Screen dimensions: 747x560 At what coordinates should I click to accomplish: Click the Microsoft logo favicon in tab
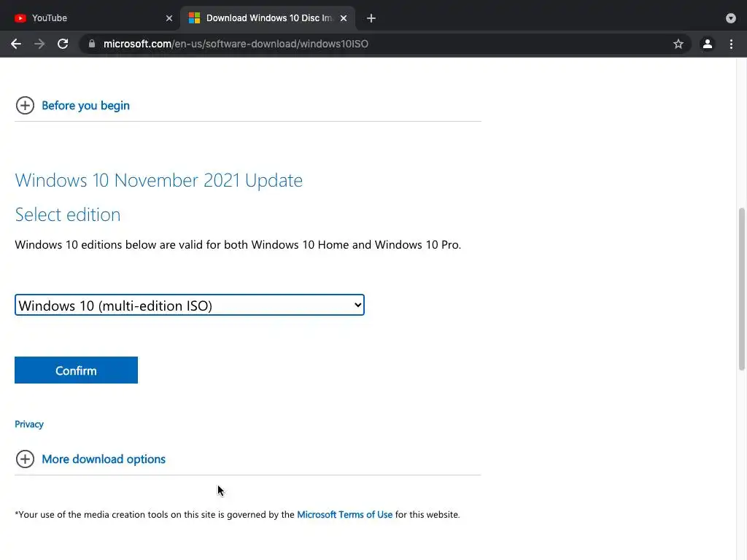point(194,18)
